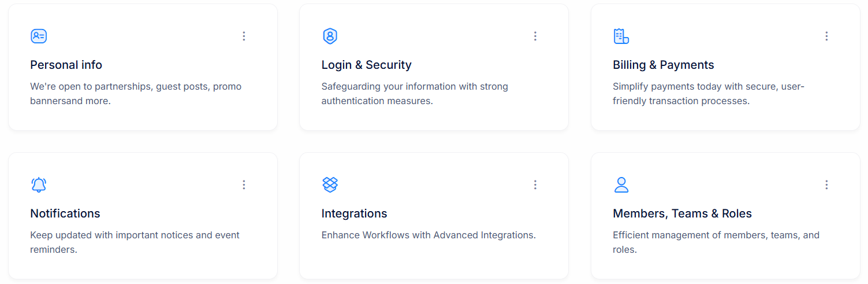Go to Billing & Payments title
The height and width of the screenshot is (284, 868).
tap(664, 65)
